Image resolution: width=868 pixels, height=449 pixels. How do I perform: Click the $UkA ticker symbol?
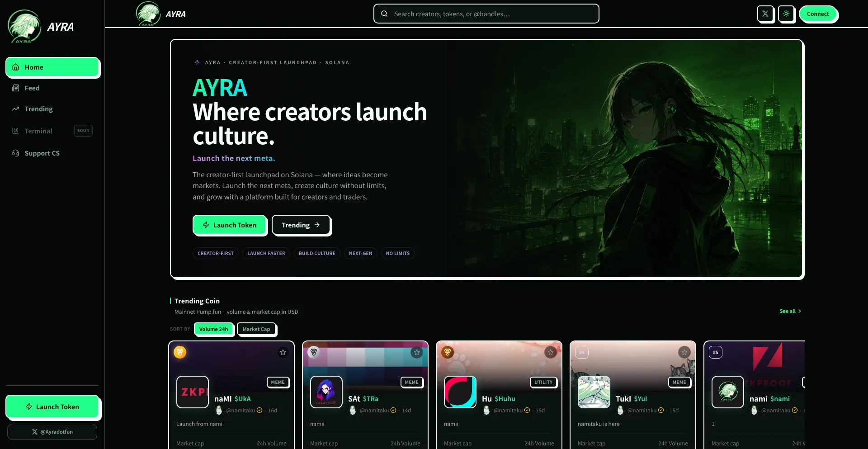(x=243, y=399)
